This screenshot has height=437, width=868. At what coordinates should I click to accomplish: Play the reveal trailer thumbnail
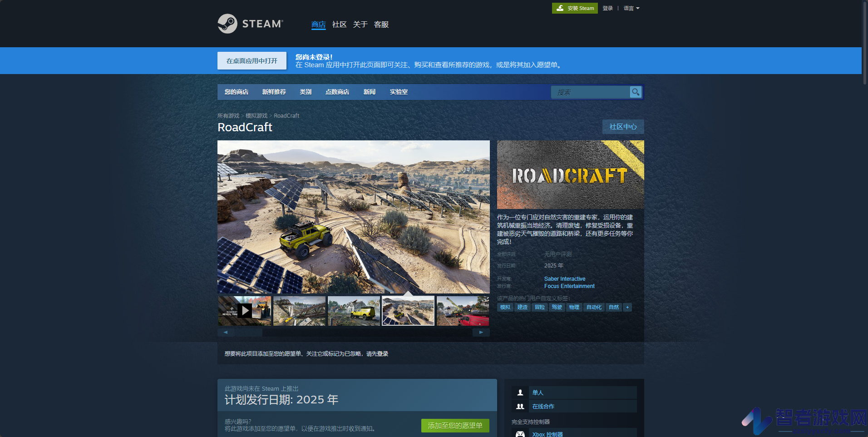coord(245,311)
